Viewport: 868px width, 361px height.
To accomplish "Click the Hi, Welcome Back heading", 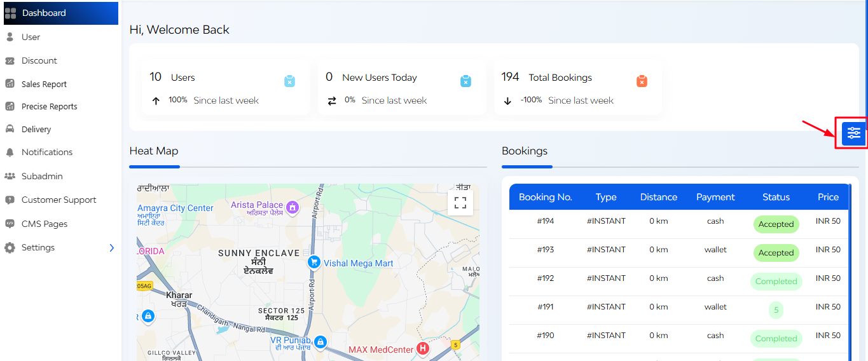I will click(179, 30).
